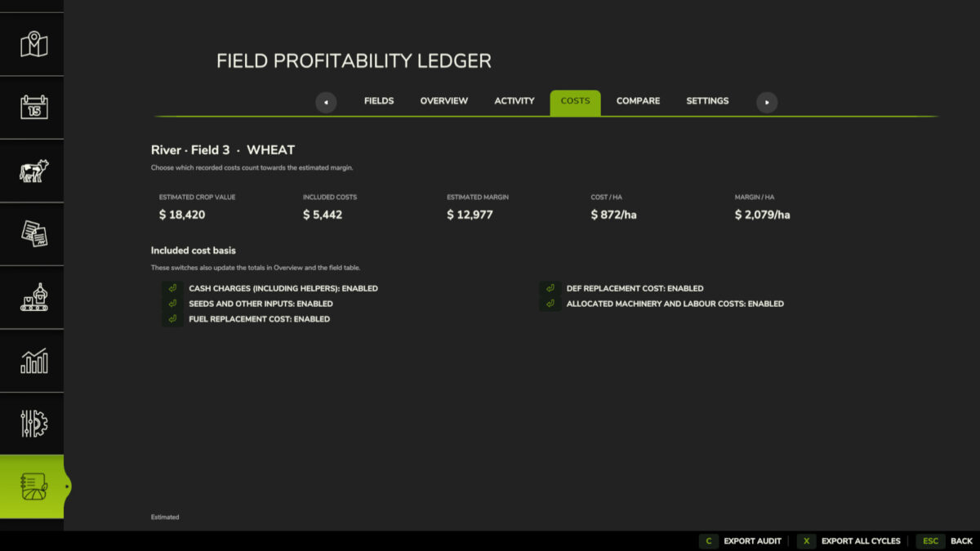The image size is (980, 551).
Task: Go to next tab with right arrow
Action: click(767, 102)
